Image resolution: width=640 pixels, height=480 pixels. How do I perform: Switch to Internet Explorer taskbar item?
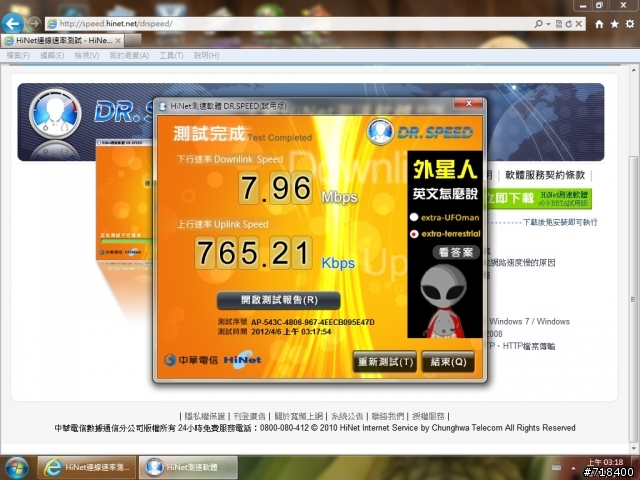pyautogui.click(x=87, y=467)
